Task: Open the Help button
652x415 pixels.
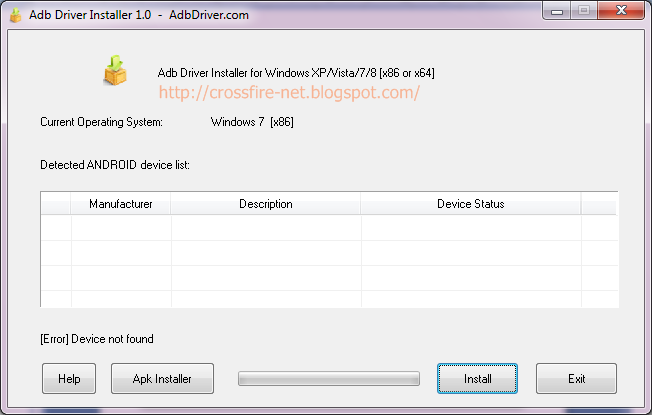Action: coord(69,379)
